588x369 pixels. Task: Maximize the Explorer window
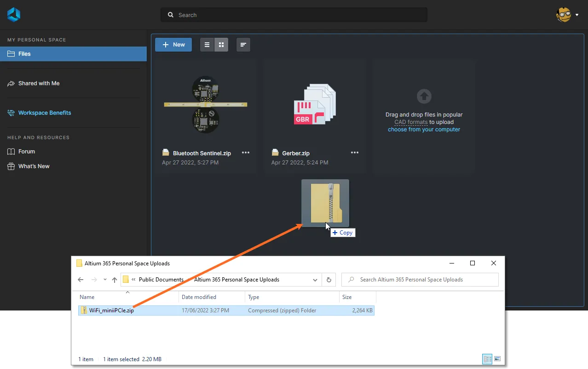pyautogui.click(x=473, y=263)
